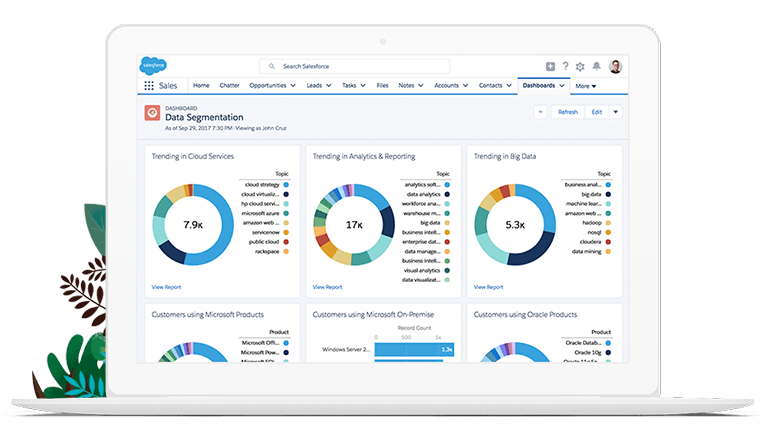Click small button left of Refresh
This screenshot has height=448, width=768.
[540, 112]
